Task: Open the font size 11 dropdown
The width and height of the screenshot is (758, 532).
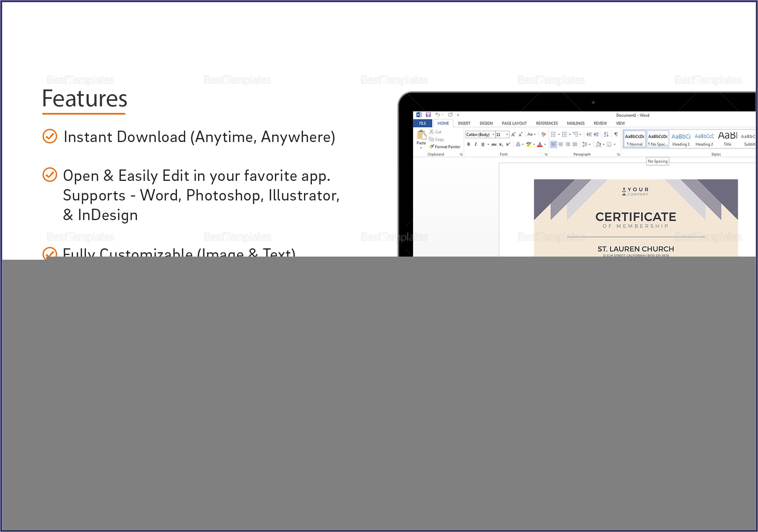Action: click(507, 135)
